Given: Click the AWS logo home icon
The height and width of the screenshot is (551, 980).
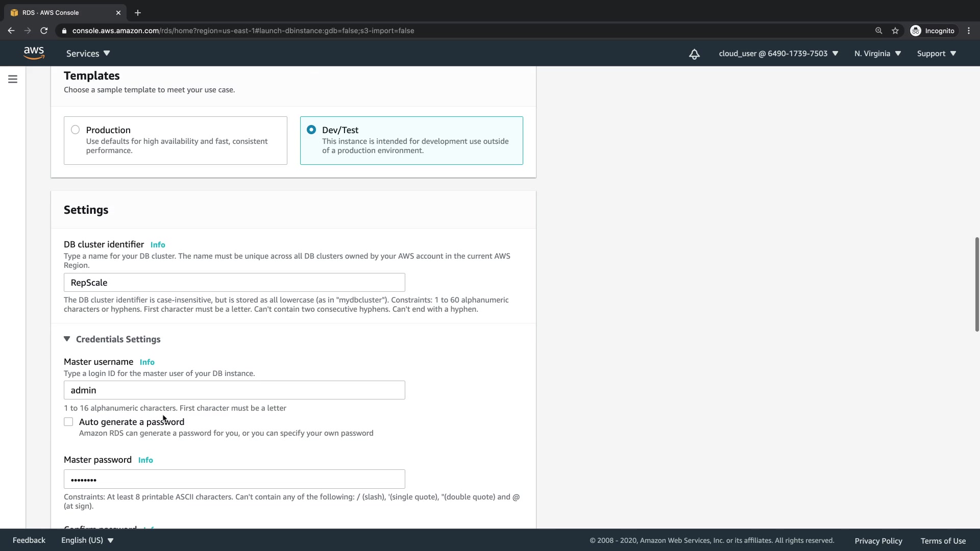Looking at the screenshot, I should click(34, 53).
